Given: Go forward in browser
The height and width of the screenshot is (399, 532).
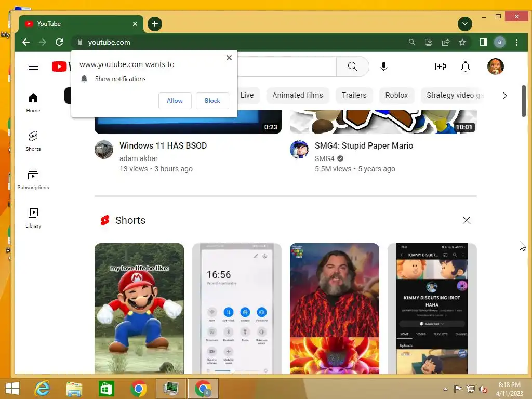Looking at the screenshot, I should (43, 42).
